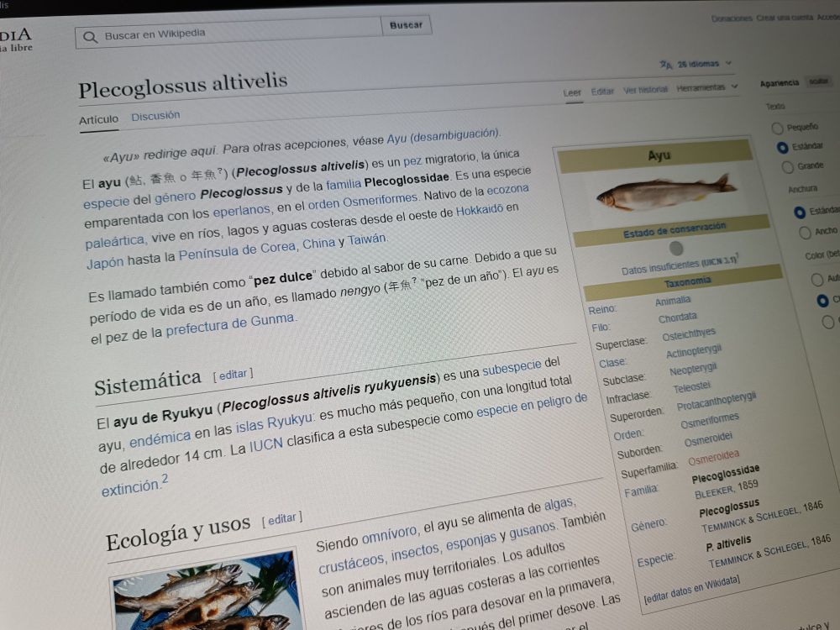The width and height of the screenshot is (840, 630).
Task: Open the crustáceos link
Action: (x=351, y=563)
